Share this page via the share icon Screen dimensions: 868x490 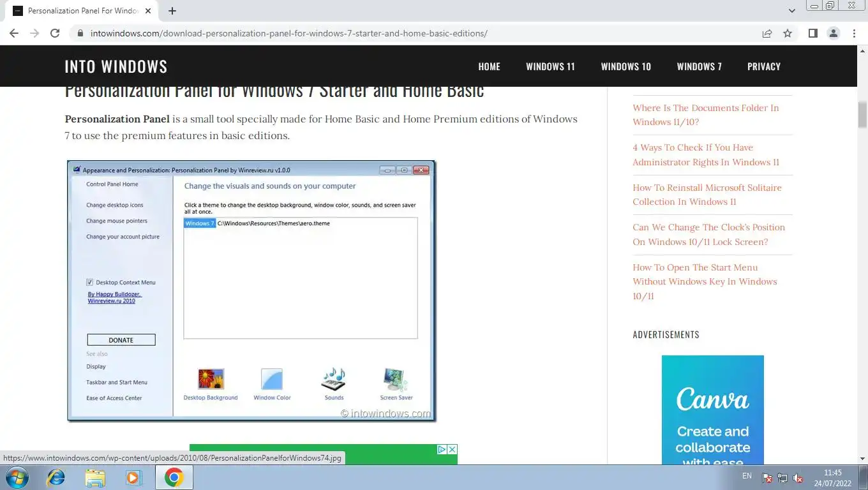[767, 33]
